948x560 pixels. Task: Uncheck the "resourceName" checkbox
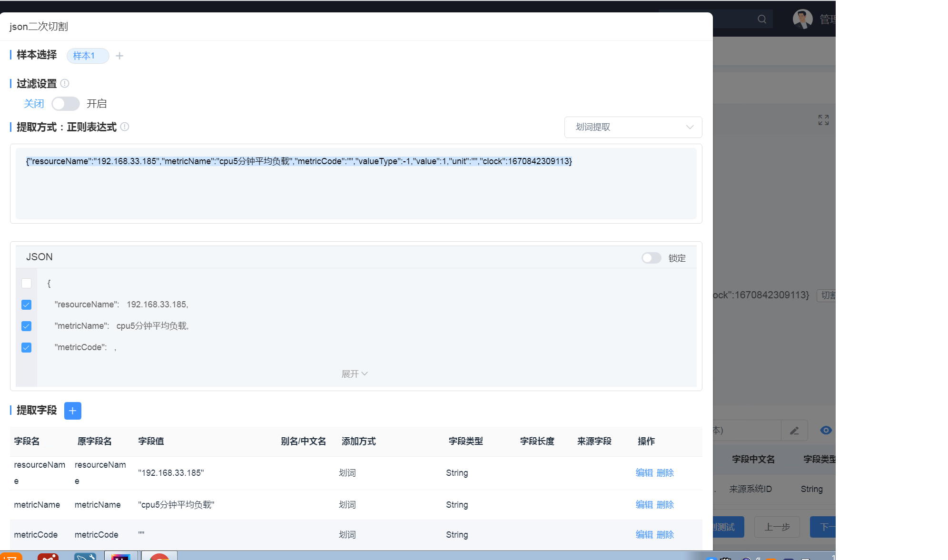(27, 305)
